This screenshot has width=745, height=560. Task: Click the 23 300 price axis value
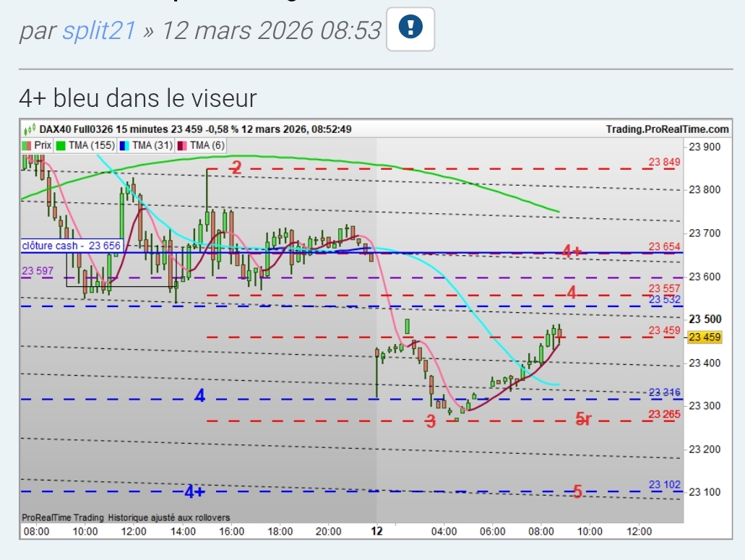pos(705,406)
